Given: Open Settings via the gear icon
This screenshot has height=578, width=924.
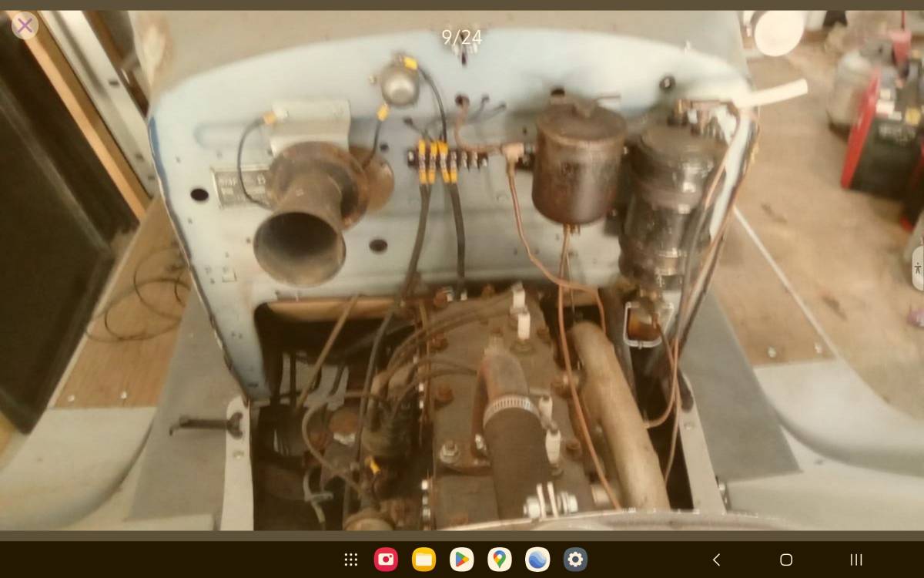Looking at the screenshot, I should pyautogui.click(x=575, y=560).
